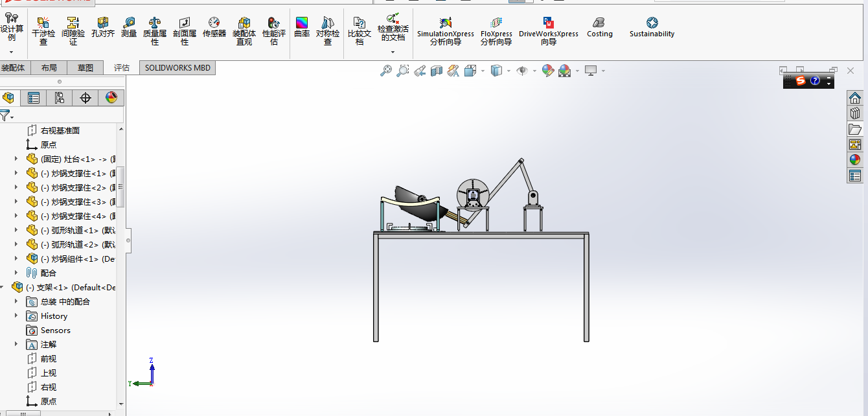Open dropdown under 设计算例

12,51
